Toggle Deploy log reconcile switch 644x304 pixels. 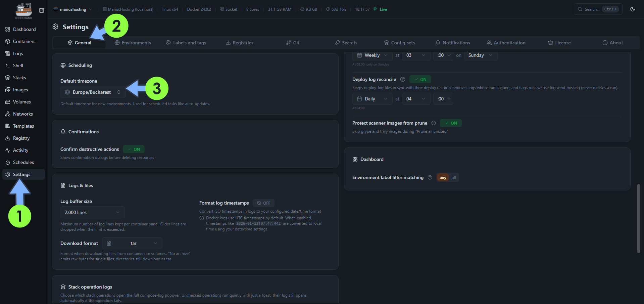[420, 79]
